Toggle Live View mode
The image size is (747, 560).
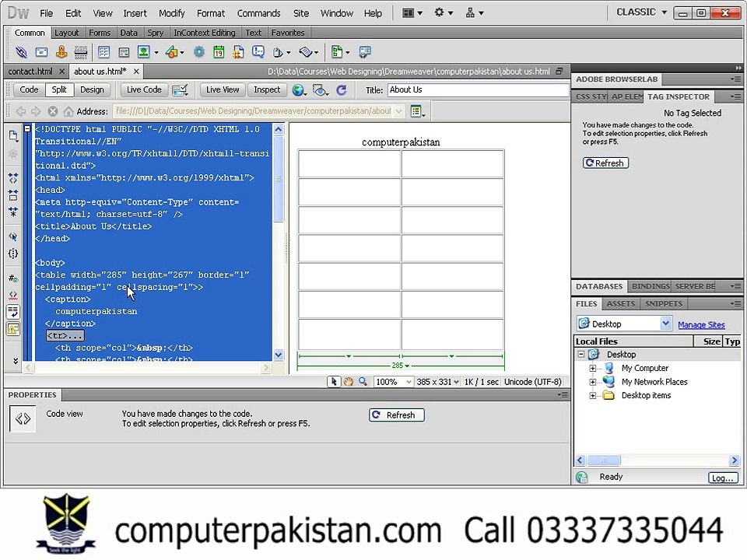point(223,89)
